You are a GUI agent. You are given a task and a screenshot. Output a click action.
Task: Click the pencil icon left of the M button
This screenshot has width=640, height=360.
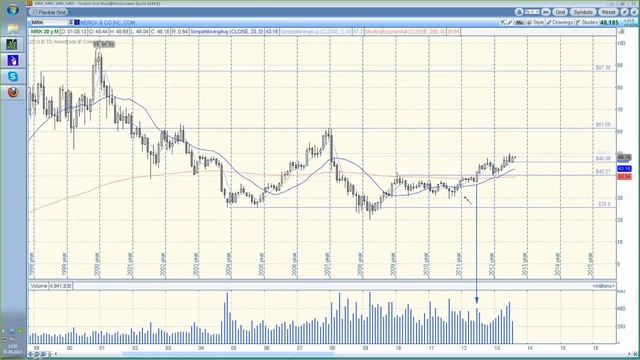510,23
